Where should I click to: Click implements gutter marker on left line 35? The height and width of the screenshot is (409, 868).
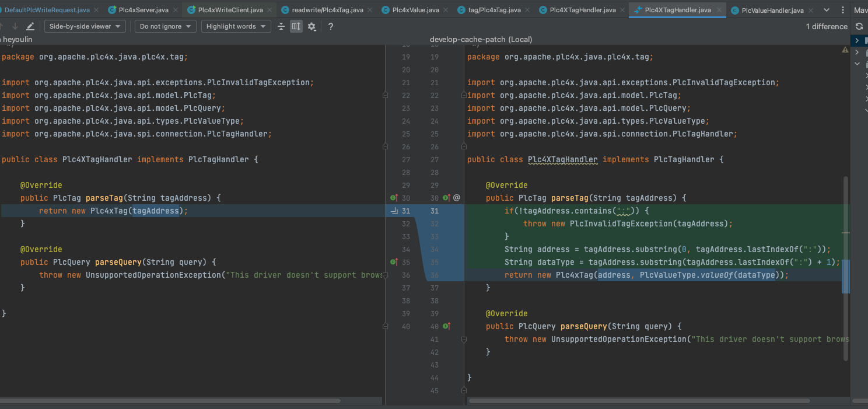394,262
